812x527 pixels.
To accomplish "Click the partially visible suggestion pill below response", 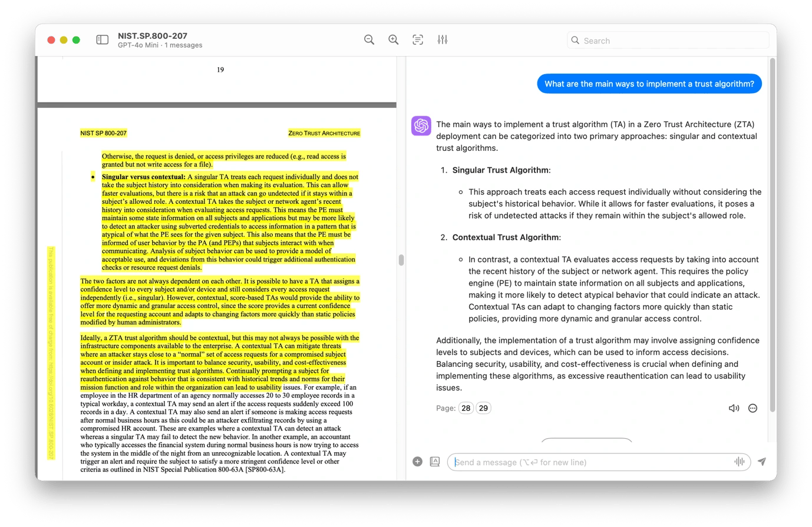I will (586, 440).
